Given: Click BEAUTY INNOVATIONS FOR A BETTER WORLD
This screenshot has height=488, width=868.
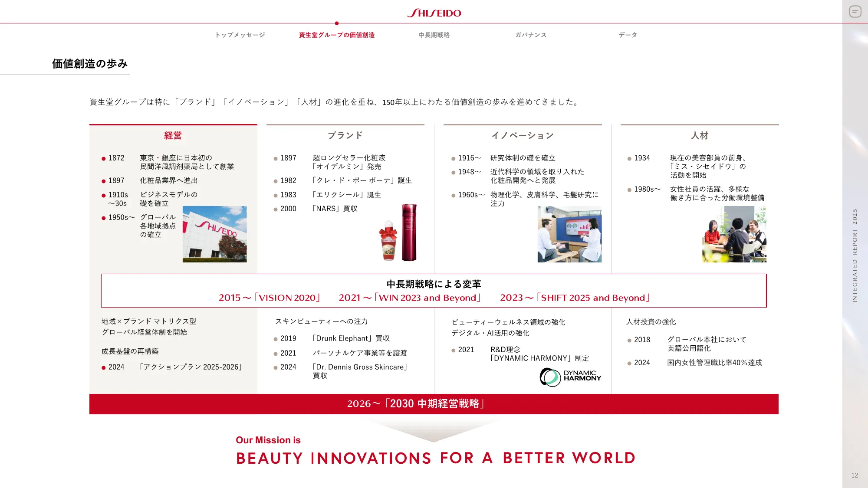Looking at the screenshot, I should tap(436, 458).
